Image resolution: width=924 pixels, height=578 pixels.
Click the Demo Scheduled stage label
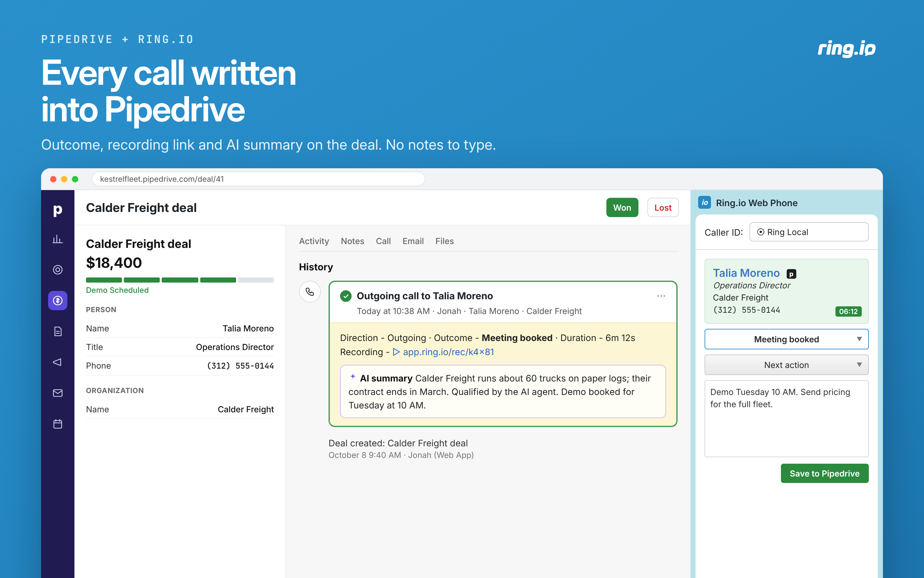click(x=117, y=290)
